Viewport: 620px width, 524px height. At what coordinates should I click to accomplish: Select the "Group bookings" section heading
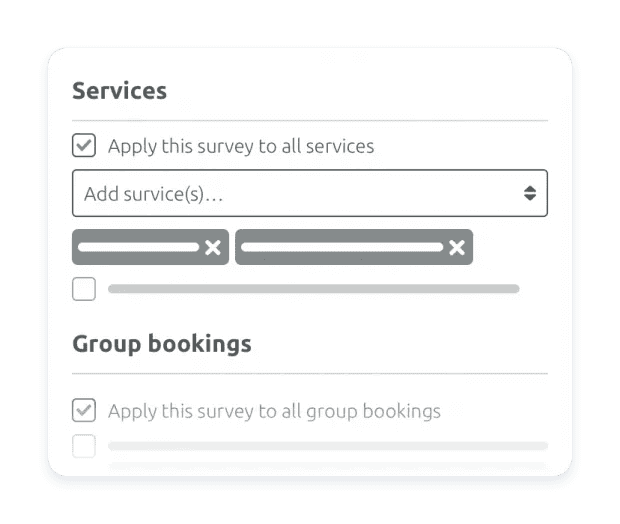point(161,344)
